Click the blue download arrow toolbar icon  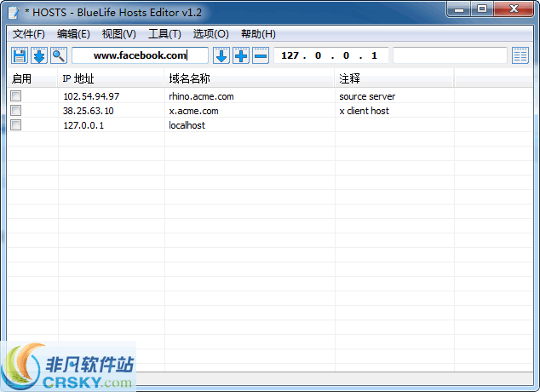tap(39, 55)
